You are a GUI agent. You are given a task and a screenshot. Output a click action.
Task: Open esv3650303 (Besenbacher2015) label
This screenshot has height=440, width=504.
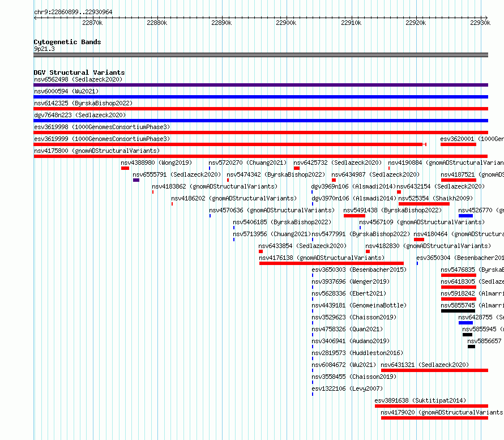359,270
